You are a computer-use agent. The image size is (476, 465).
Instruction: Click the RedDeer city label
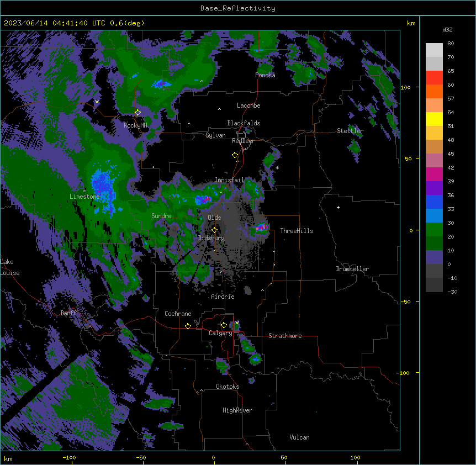pos(243,141)
